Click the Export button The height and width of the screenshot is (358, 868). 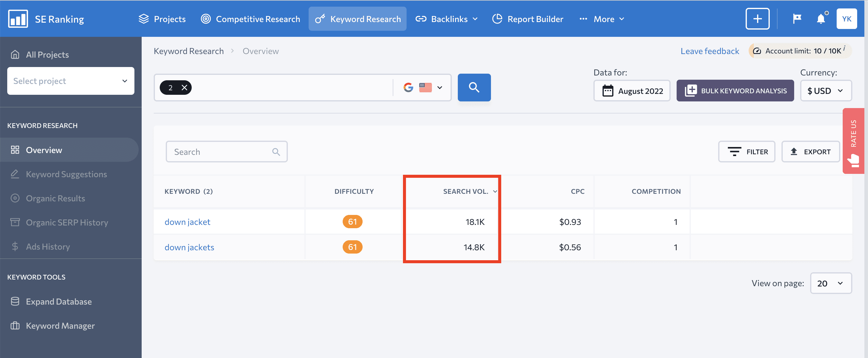pyautogui.click(x=810, y=151)
